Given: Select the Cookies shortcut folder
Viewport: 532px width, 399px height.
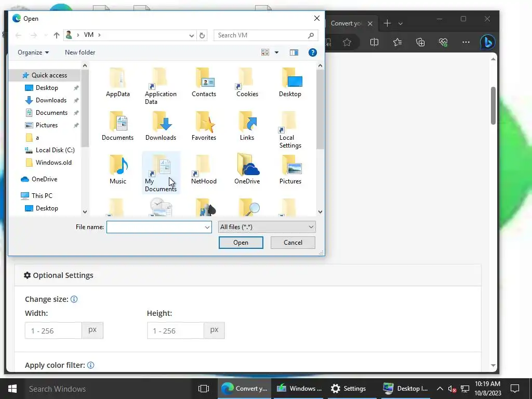Looking at the screenshot, I should click(x=247, y=83).
